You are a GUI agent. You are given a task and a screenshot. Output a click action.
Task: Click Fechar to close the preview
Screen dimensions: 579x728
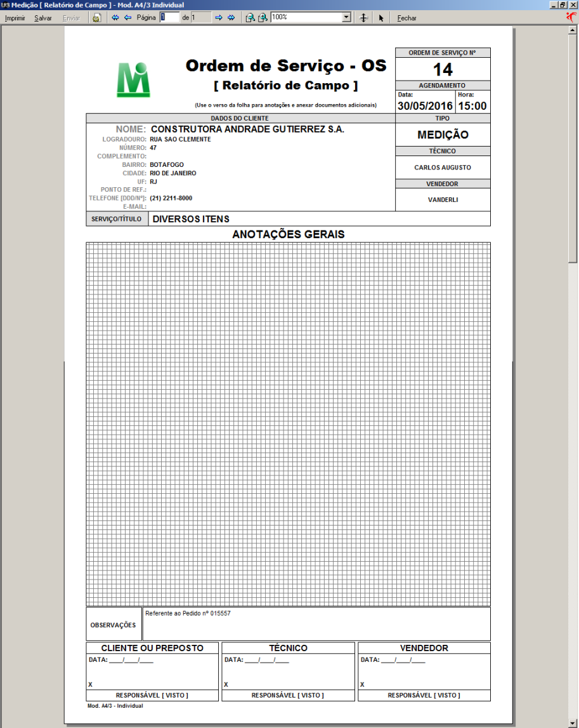407,18
